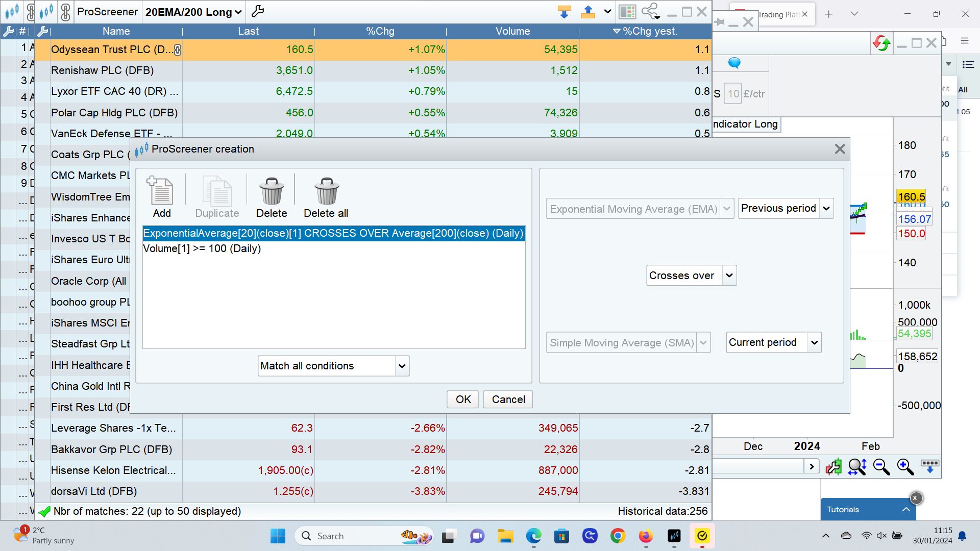
Task: Sort by the Volume column header
Action: click(x=512, y=31)
